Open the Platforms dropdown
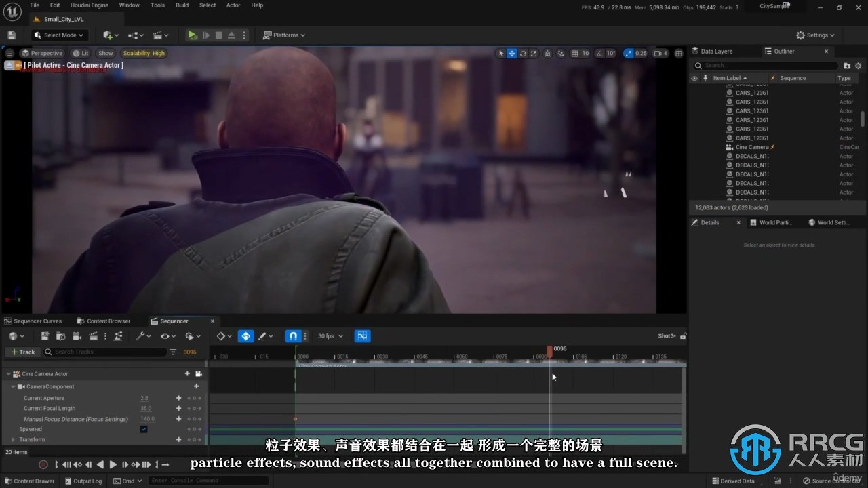Screen dimensions: 868x488 pos(284,35)
